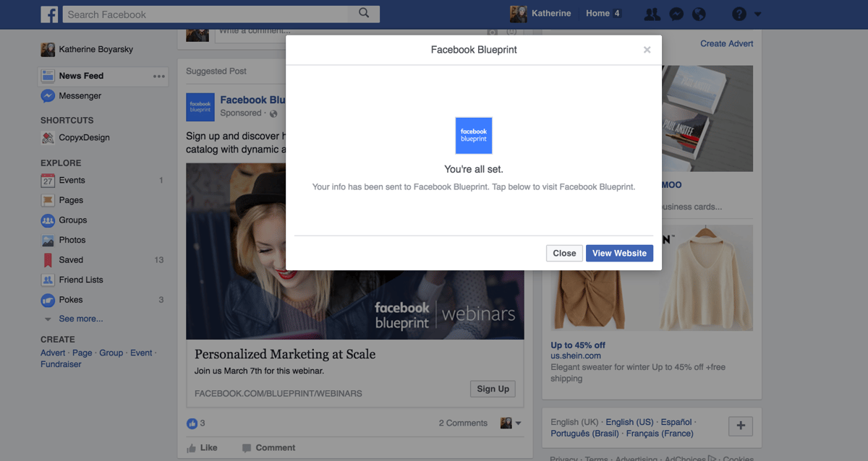
Task: Click the Search Facebook input field
Action: [x=203, y=14]
